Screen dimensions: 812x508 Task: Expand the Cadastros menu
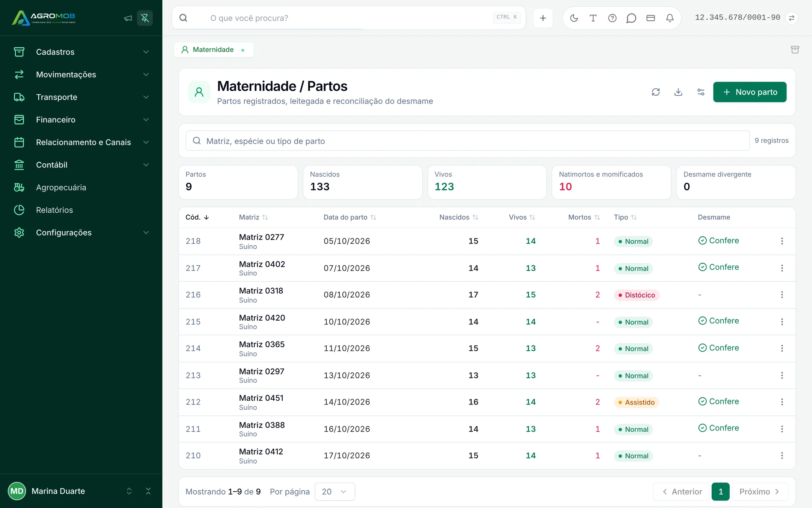click(81, 52)
